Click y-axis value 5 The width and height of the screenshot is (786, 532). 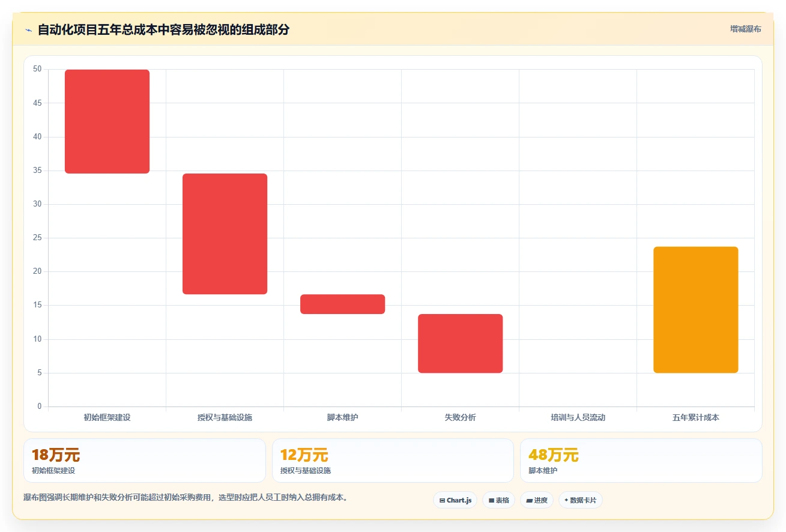(40, 373)
